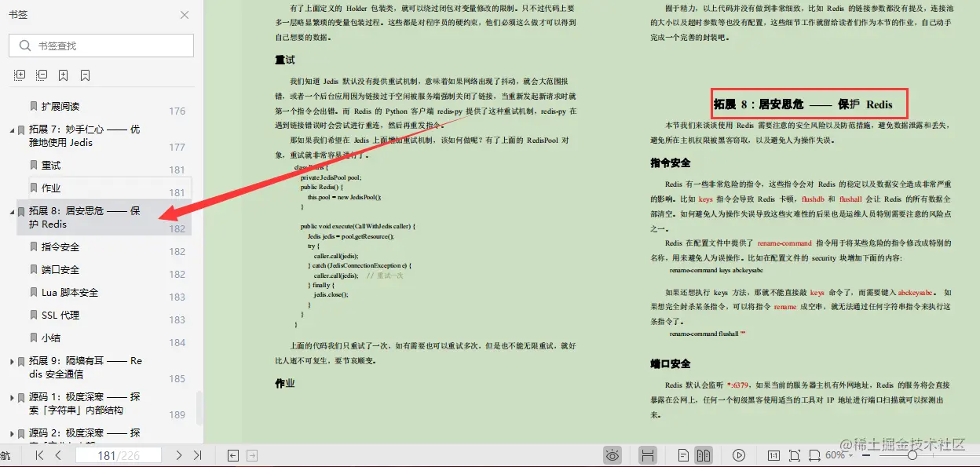The width and height of the screenshot is (980, 467).
Task: Click the collapse all bookmarks icon
Action: pos(40,74)
